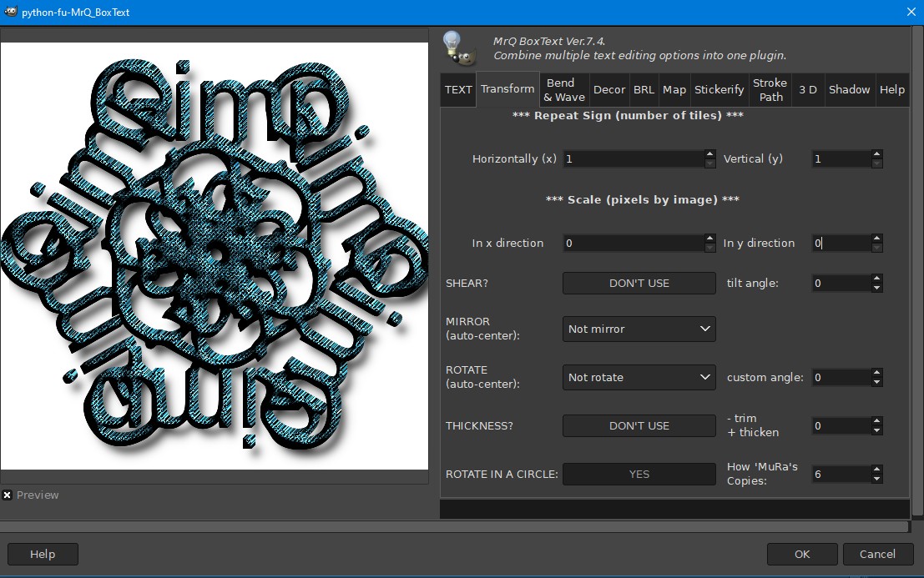Open the Bend & Wave tab
Screen dimensions: 924x578
pos(564,89)
